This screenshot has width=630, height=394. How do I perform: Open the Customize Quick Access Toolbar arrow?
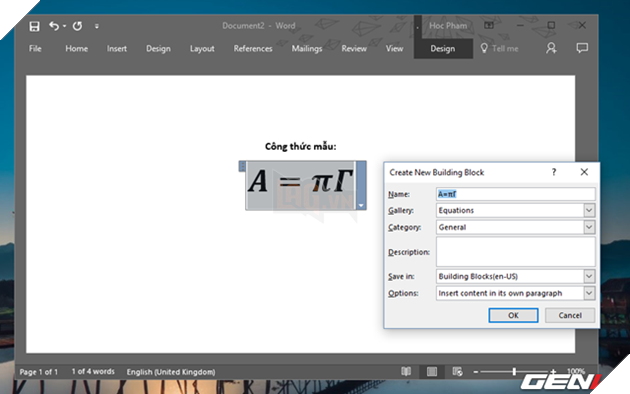(97, 26)
